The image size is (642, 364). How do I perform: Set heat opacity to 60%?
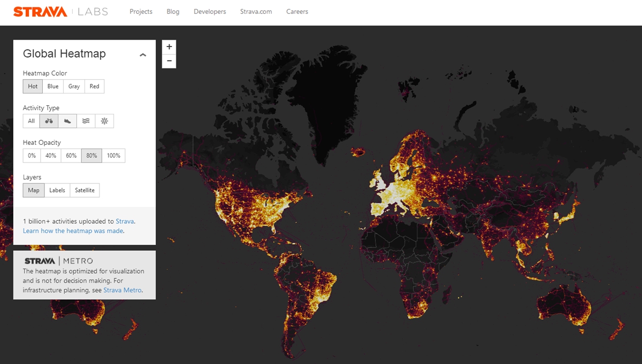[71, 156]
